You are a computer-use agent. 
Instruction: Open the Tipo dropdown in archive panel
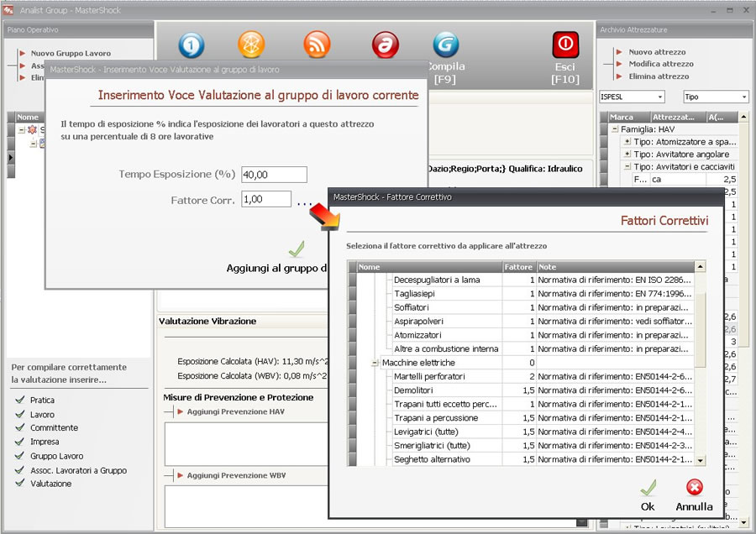(x=715, y=97)
